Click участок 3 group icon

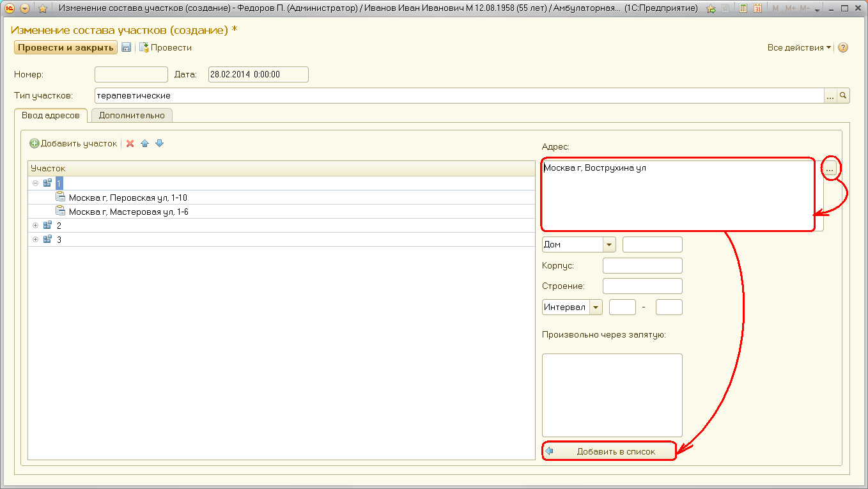coord(47,239)
